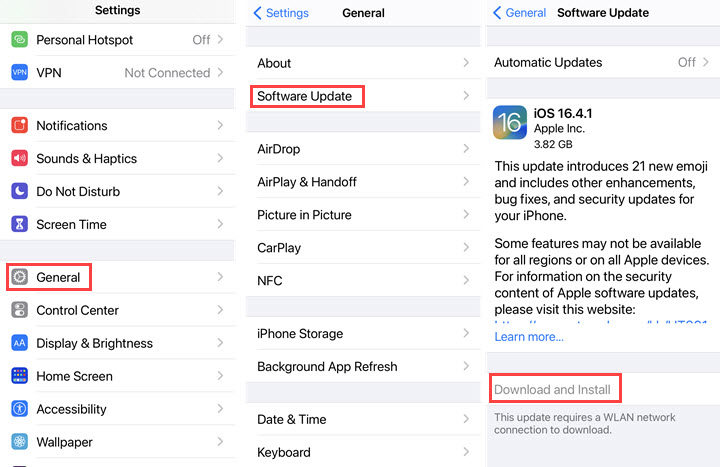Tap chevron on Software Update row
The width and height of the screenshot is (720, 467).
[x=466, y=96]
